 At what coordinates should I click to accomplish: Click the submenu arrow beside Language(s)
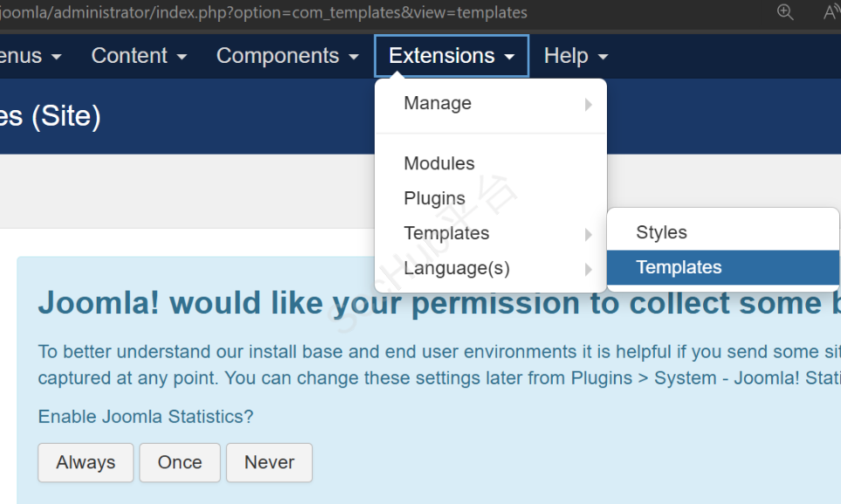coord(589,269)
